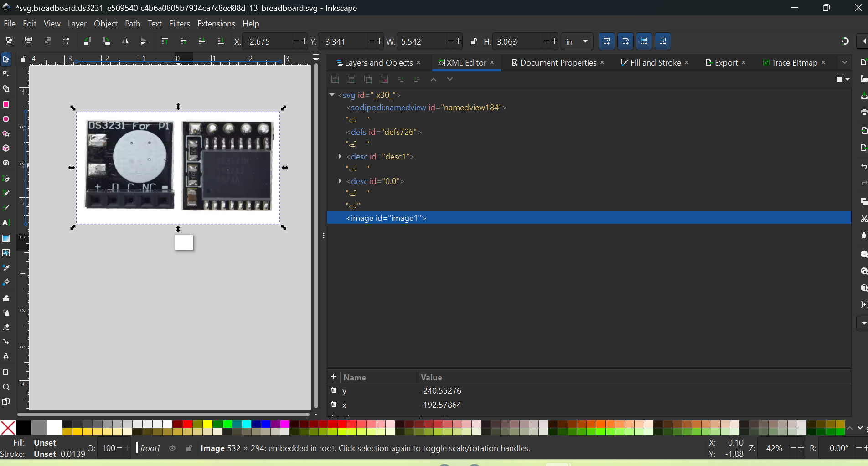Activate the Pencil freehand tool

6,193
